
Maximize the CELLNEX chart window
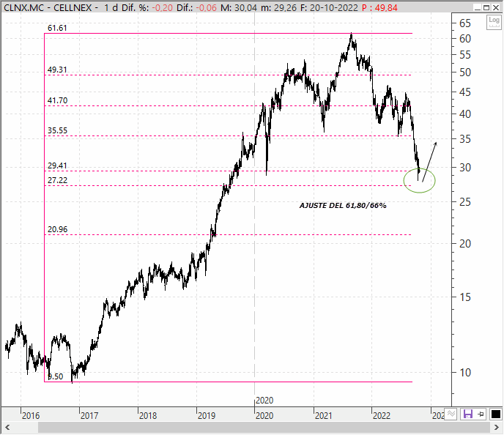[486, 7]
